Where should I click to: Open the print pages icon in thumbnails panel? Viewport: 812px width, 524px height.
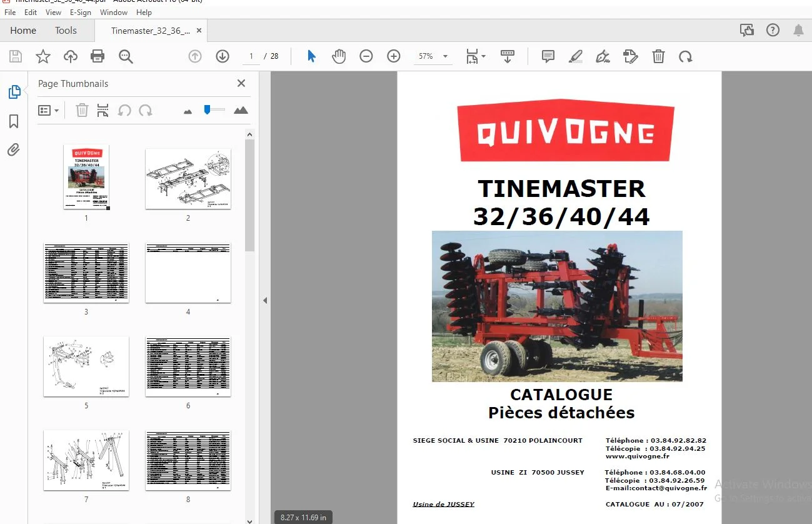[103, 111]
